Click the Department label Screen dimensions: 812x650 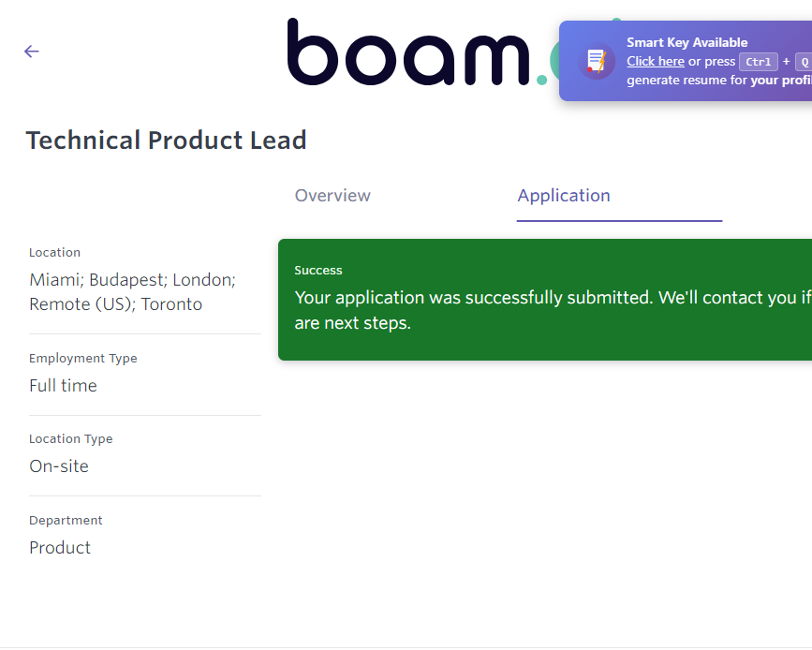[66, 520]
